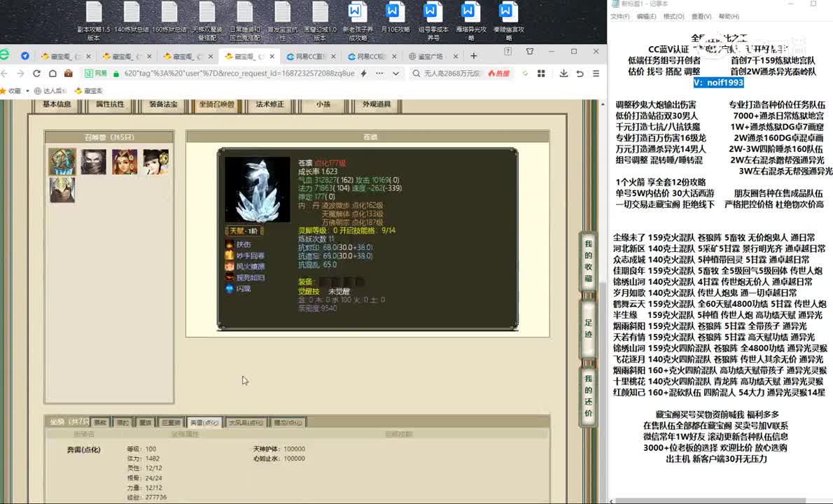Open a new browser tab with plus
Viewport: 833px width, 504px height.
coord(474,56)
